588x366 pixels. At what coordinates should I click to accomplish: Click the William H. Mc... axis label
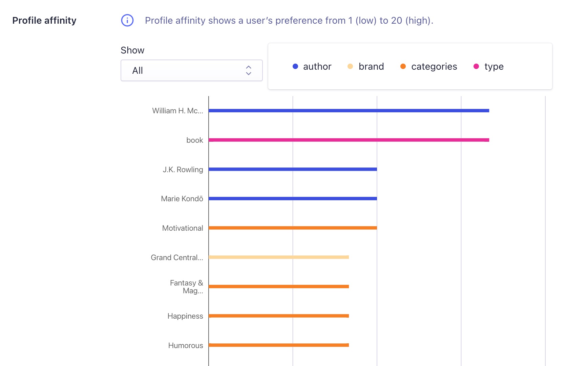[x=177, y=111]
